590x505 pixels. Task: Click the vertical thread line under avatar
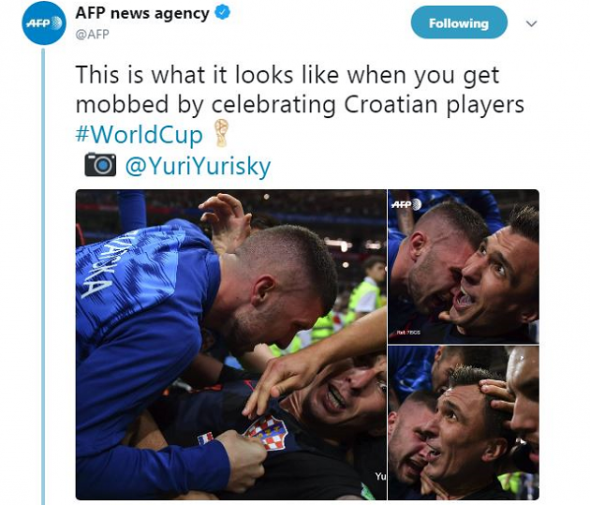point(43,277)
